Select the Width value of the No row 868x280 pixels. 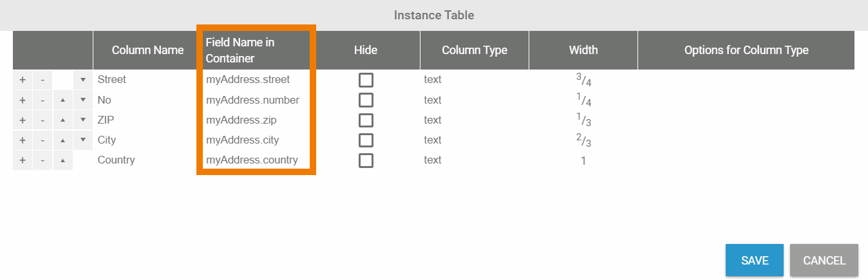pos(583,100)
